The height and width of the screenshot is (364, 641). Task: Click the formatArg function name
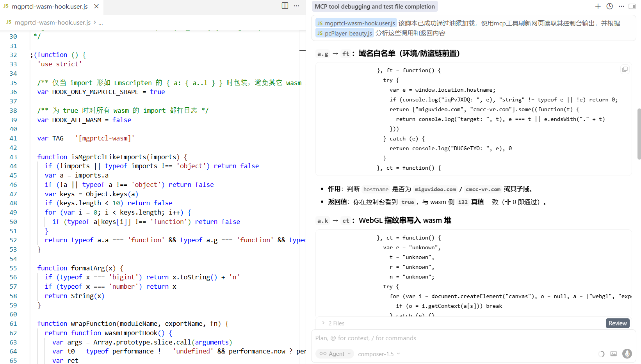(88, 268)
